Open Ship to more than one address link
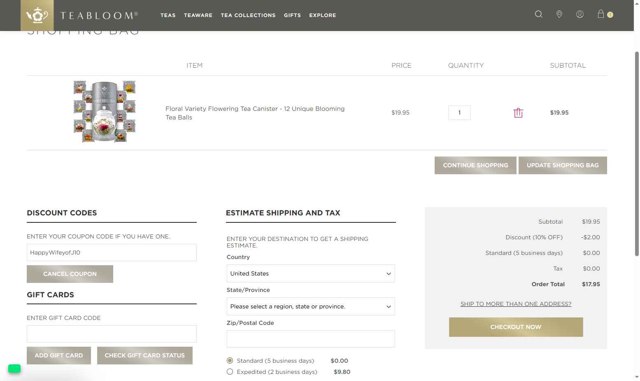This screenshot has width=640, height=381. tap(516, 304)
